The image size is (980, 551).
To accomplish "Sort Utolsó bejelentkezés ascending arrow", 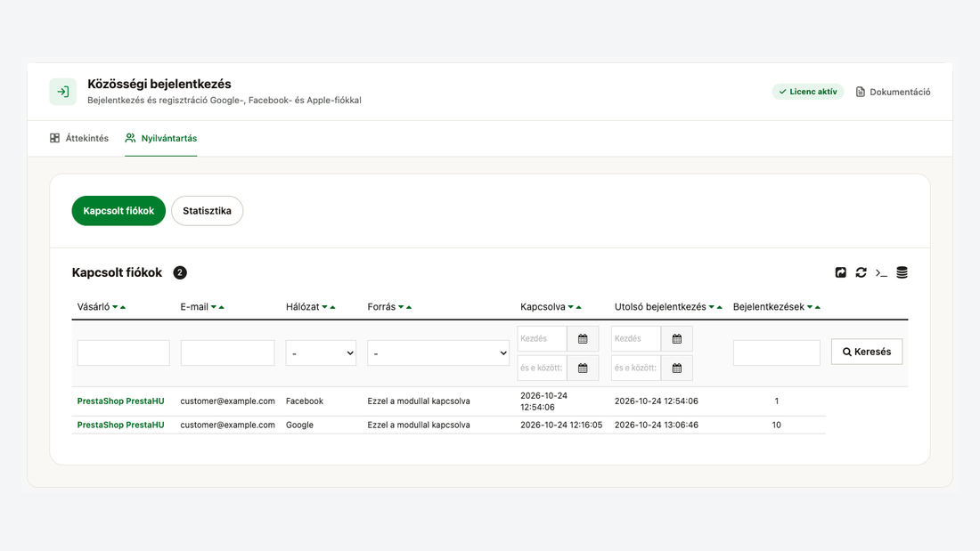I will [719, 307].
